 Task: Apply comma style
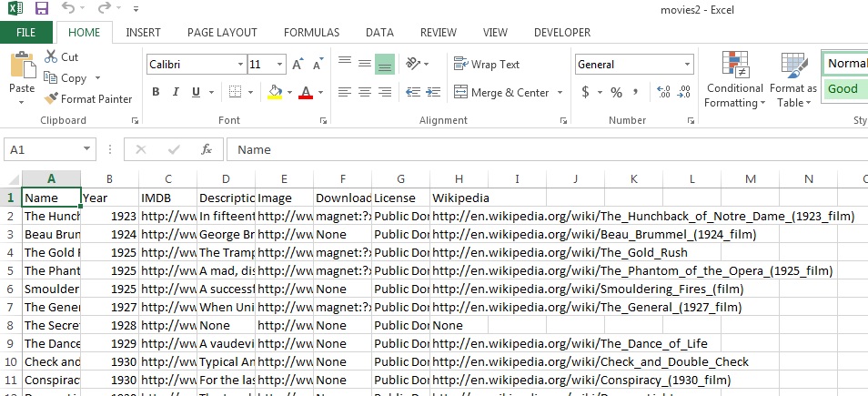(x=635, y=92)
